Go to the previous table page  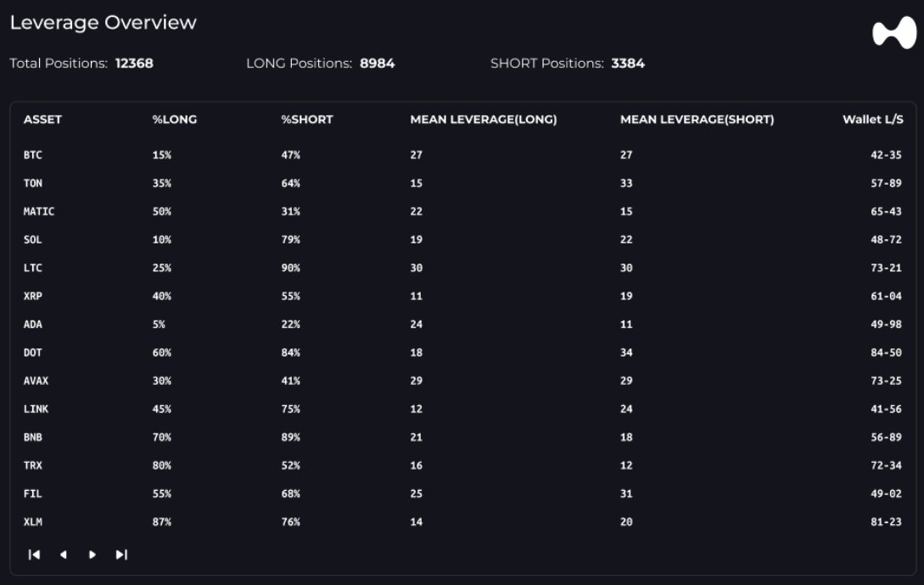(x=64, y=554)
